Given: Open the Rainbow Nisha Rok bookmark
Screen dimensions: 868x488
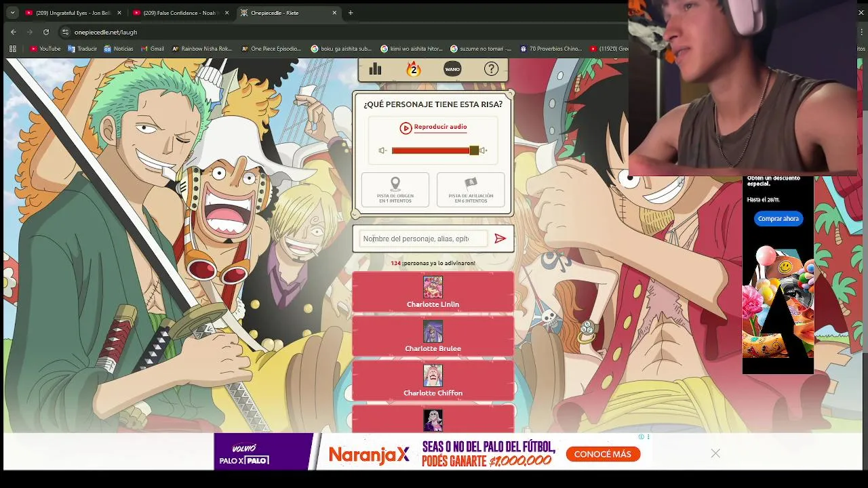Looking at the screenshot, I should (x=202, y=49).
